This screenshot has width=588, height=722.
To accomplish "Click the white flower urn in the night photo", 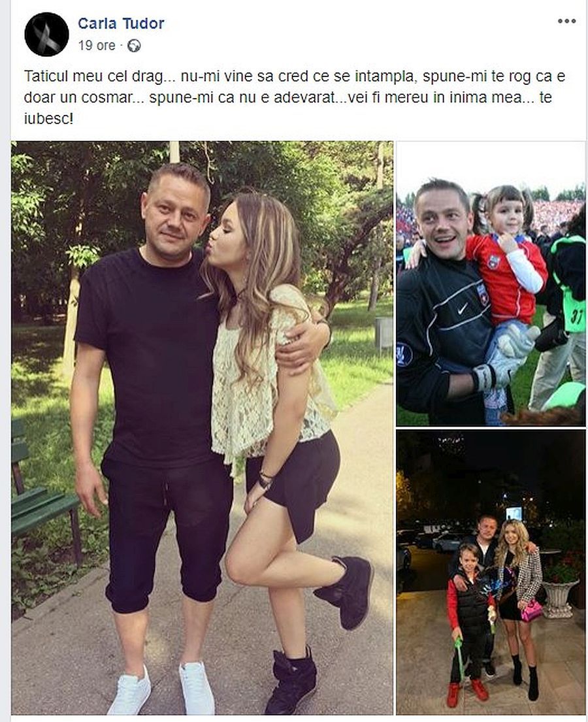I will click(559, 598).
